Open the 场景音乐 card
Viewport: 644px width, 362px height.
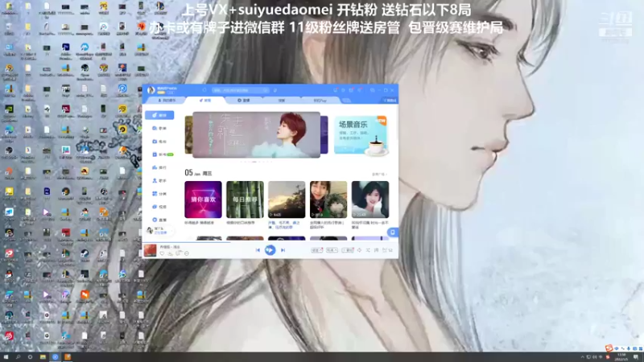pos(360,135)
